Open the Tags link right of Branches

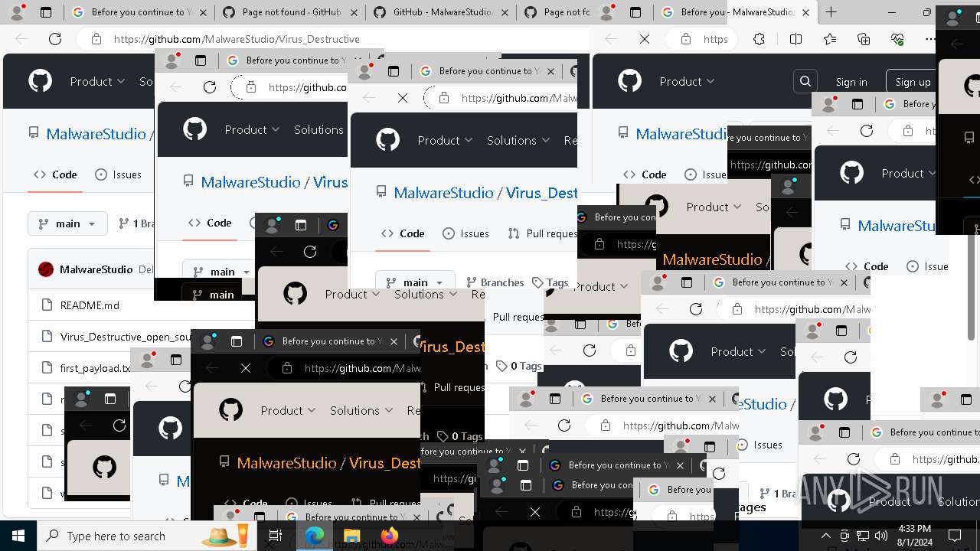coord(550,282)
